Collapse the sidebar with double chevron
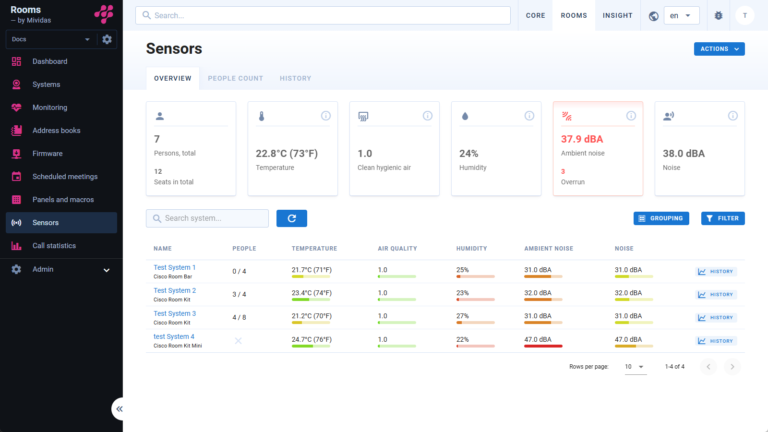 click(x=119, y=408)
